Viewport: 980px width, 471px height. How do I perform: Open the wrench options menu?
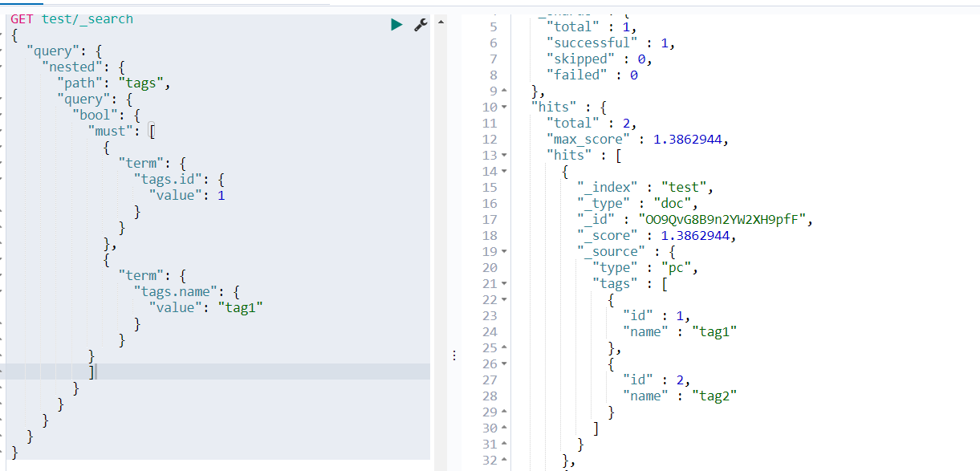pyautogui.click(x=421, y=25)
